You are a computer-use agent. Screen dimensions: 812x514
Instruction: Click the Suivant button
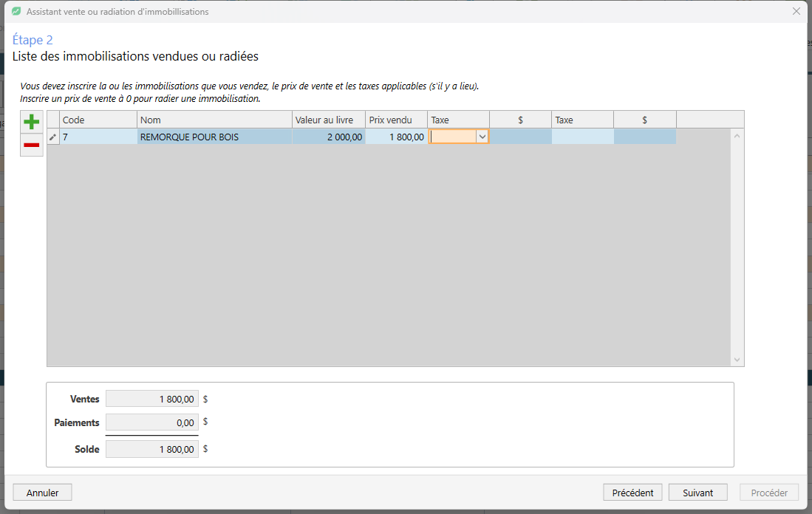[697, 493]
